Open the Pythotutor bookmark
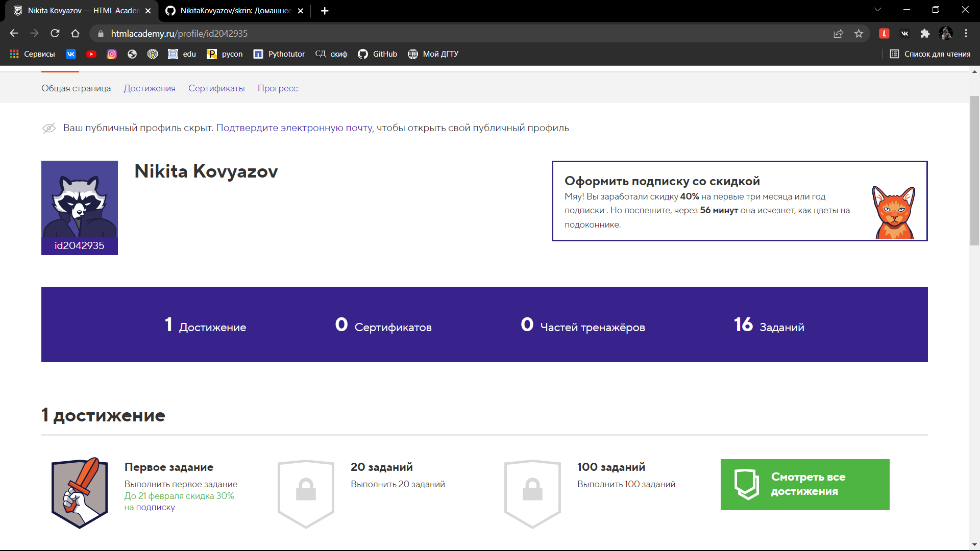Image resolution: width=980 pixels, height=551 pixels. click(x=279, y=54)
